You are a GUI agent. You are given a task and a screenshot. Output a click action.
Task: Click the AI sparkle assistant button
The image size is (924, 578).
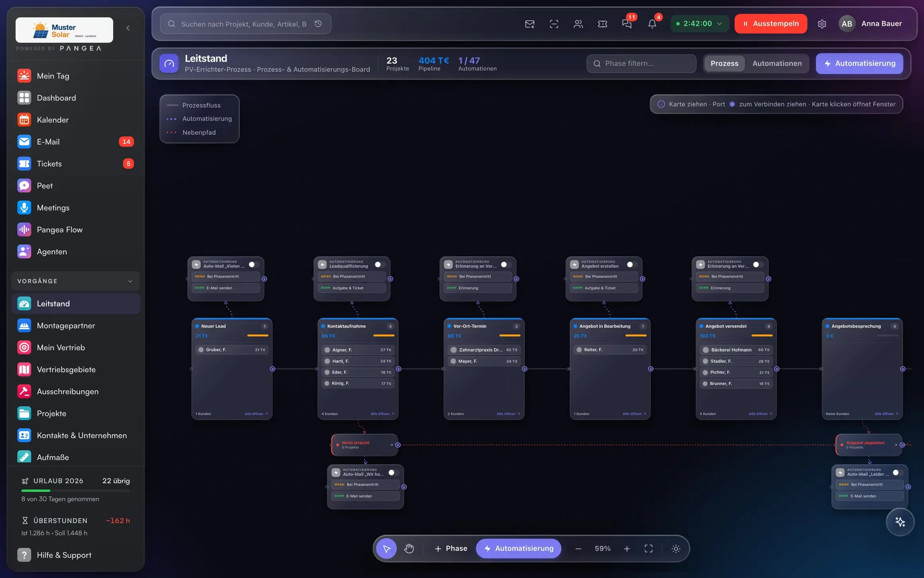click(900, 522)
